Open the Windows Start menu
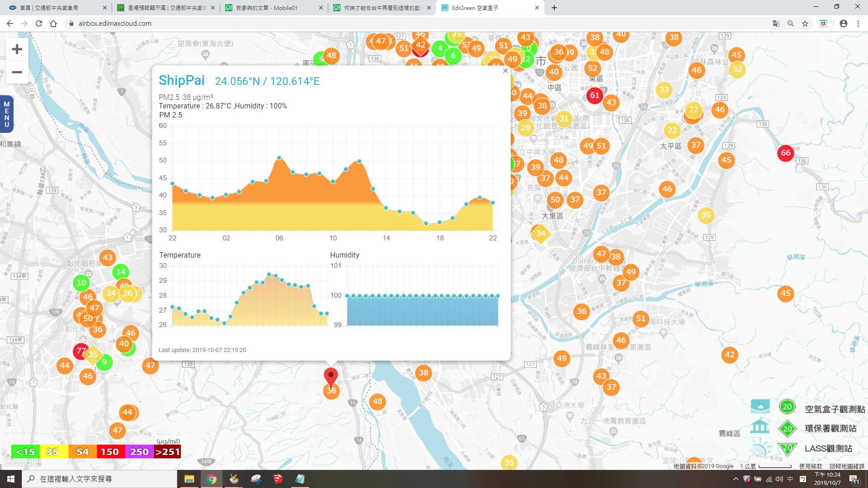Image resolution: width=868 pixels, height=488 pixels. click(x=11, y=479)
